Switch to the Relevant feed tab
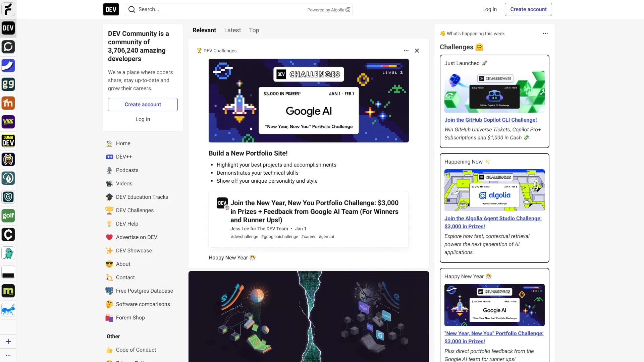The width and height of the screenshot is (644, 362). [x=204, y=30]
